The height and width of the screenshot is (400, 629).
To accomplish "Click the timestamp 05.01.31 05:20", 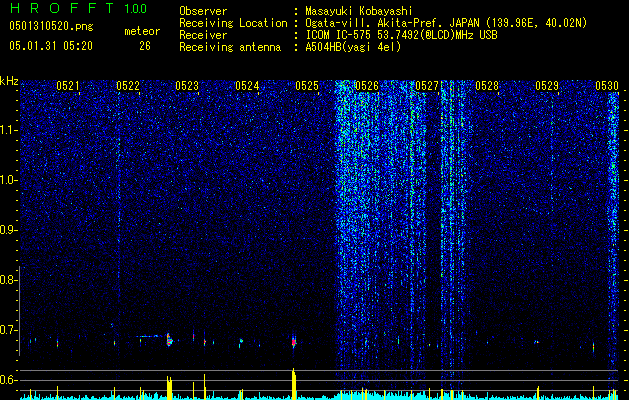I will coord(51,46).
